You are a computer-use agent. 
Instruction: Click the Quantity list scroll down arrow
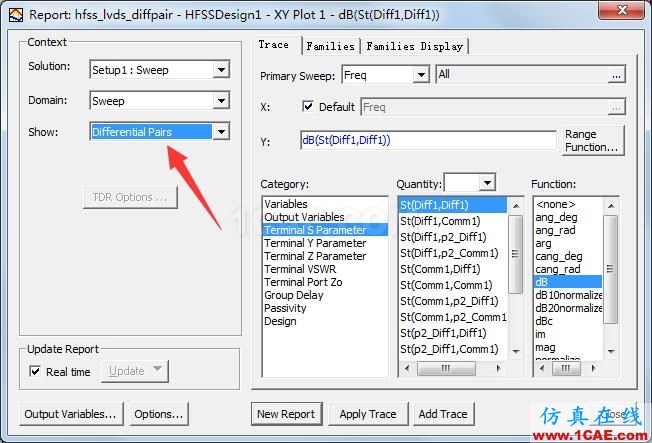point(516,351)
